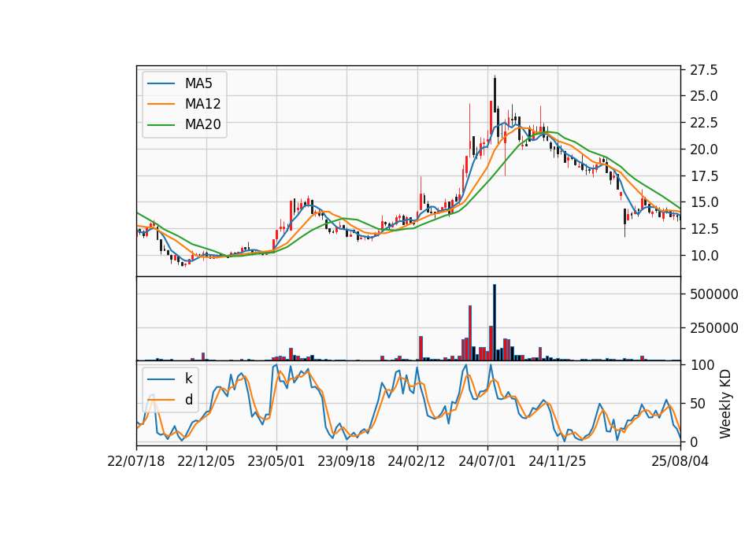Click the blue MA5 line sample in legend
The height and width of the screenshot is (543, 756).
pyautogui.click(x=161, y=83)
